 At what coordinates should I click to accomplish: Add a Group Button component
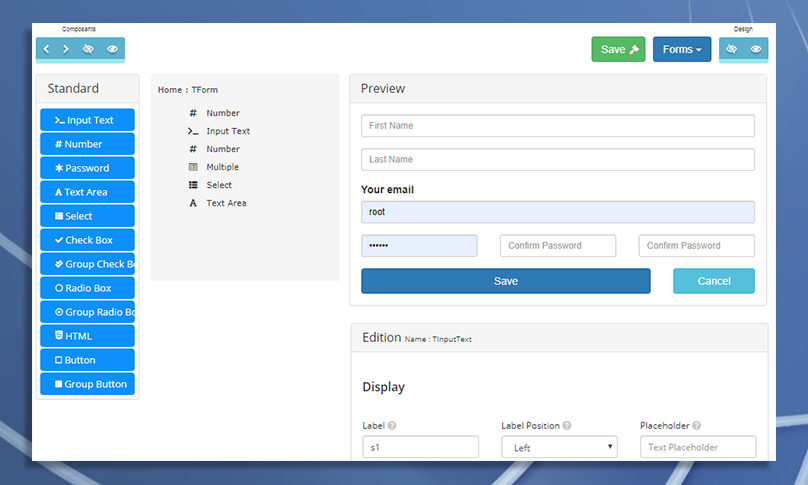click(x=87, y=384)
